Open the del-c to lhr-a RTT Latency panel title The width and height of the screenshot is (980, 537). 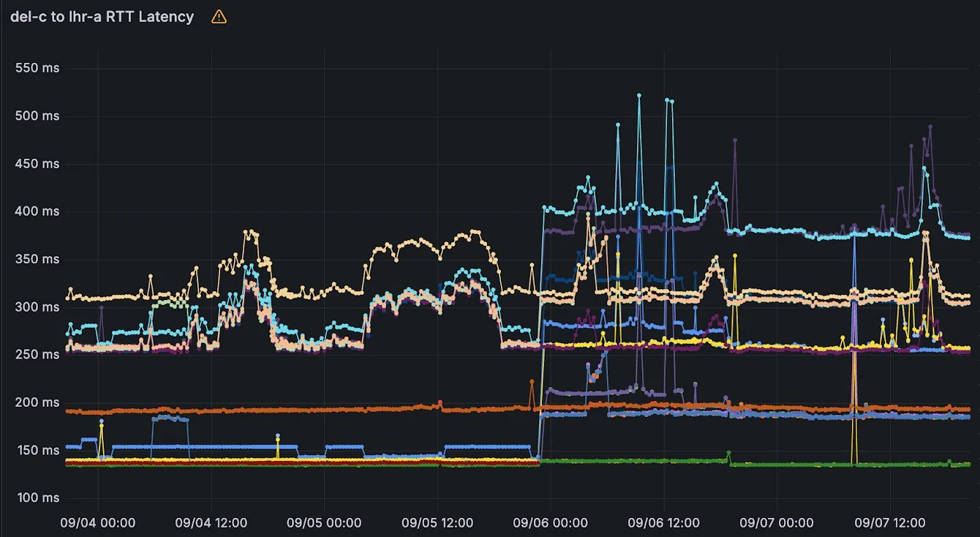pos(102,17)
